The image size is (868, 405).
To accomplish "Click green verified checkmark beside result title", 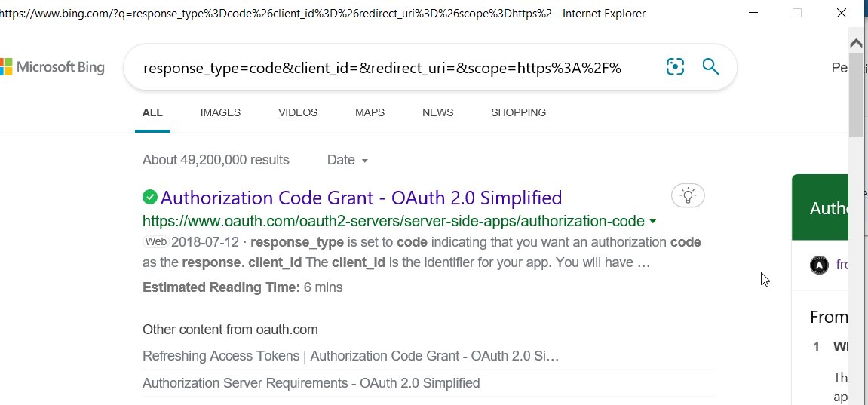I will (x=150, y=197).
